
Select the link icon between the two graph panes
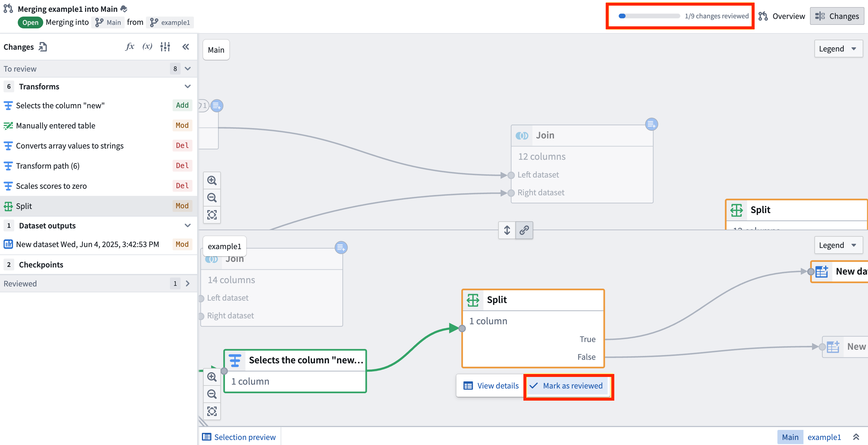click(x=524, y=230)
